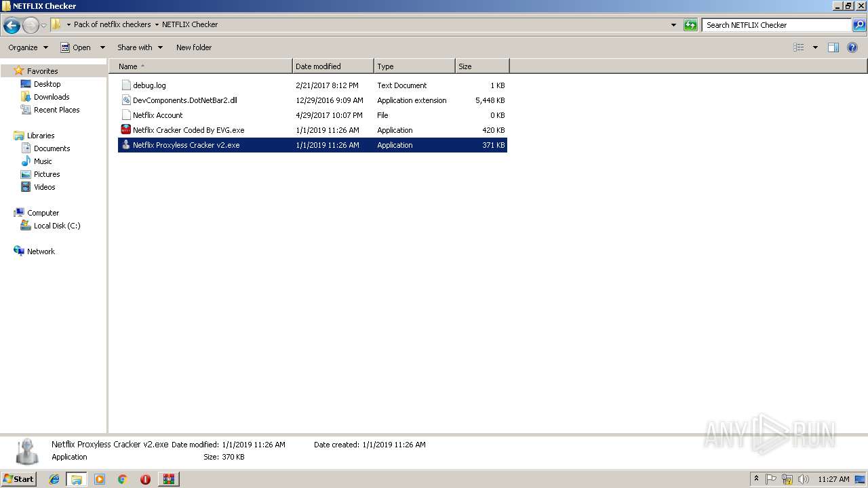Expand the Open button dropdown arrow
Image resolution: width=868 pixels, height=488 pixels.
[x=102, y=47]
